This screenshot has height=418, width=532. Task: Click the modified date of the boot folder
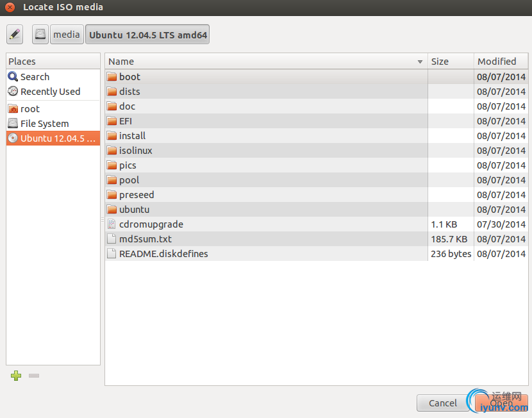(x=501, y=77)
